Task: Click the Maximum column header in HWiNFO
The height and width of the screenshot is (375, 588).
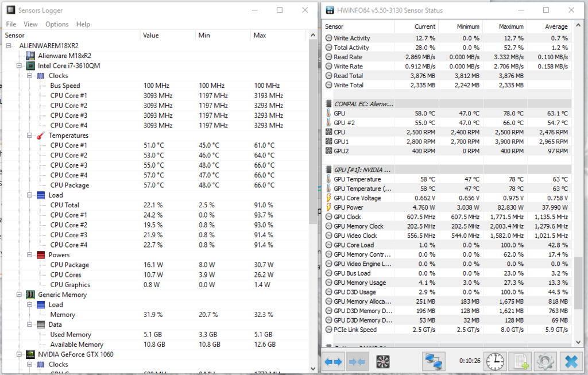Action: 505,26
